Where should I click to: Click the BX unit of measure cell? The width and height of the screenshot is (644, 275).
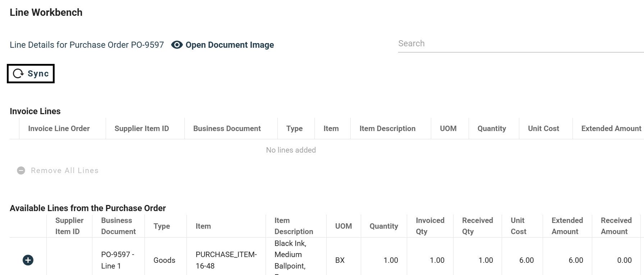(x=340, y=260)
